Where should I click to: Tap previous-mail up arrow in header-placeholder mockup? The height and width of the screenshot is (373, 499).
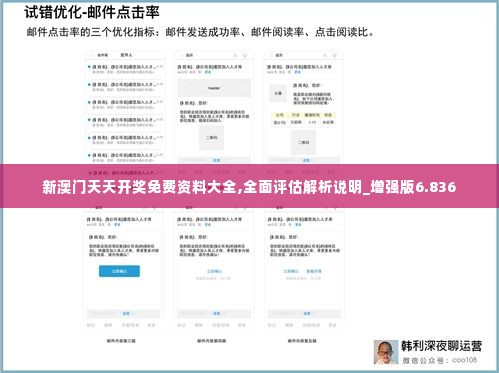(235, 55)
